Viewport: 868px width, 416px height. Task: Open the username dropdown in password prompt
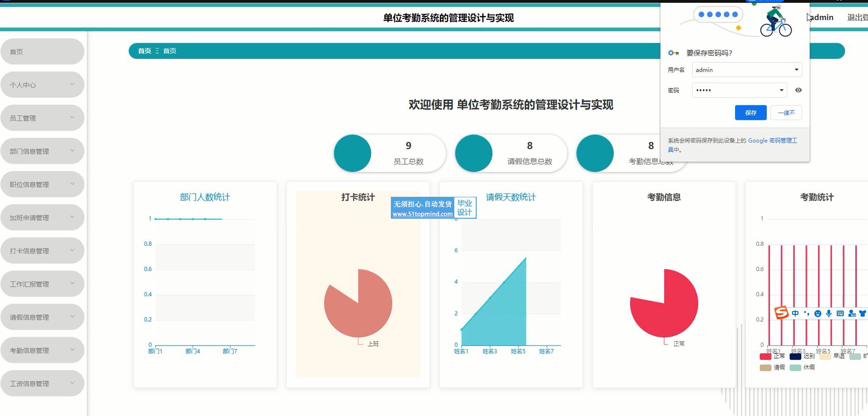(796, 70)
